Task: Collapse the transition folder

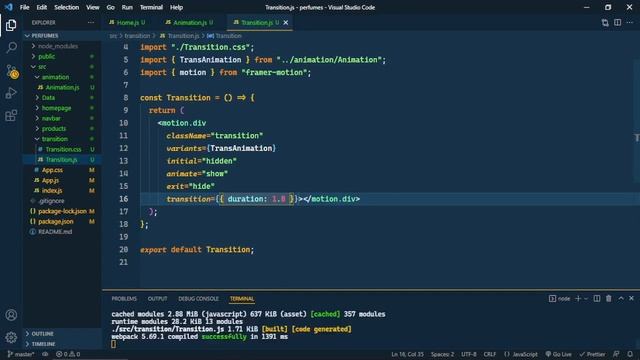Action: [62, 139]
